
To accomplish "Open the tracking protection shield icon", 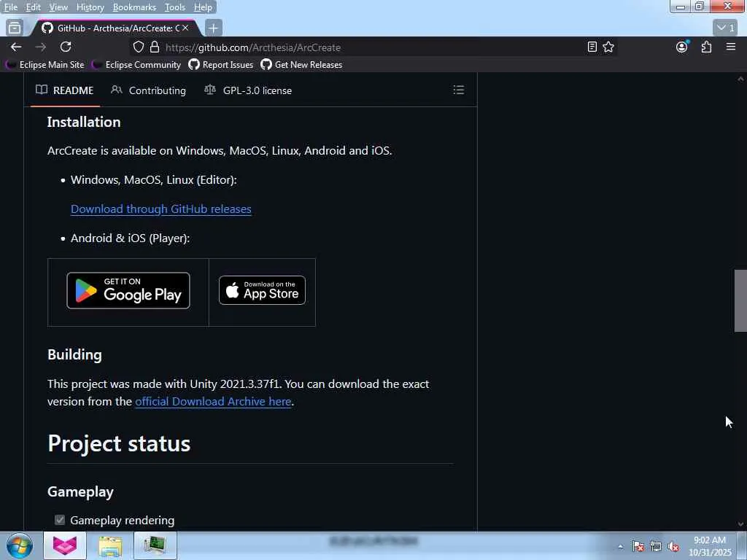I will [138, 47].
